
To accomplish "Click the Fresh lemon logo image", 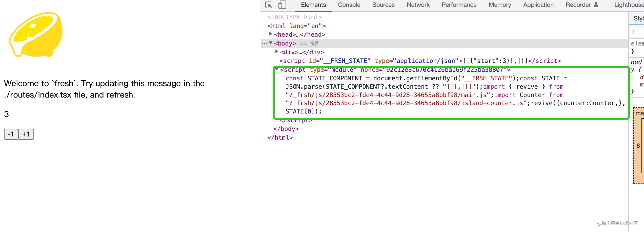I will tap(36, 34).
